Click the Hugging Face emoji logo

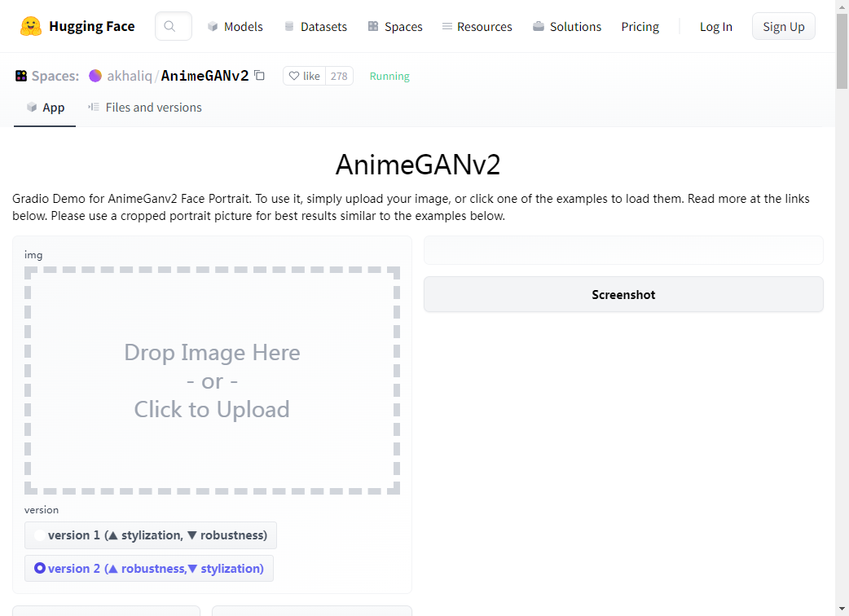[31, 26]
